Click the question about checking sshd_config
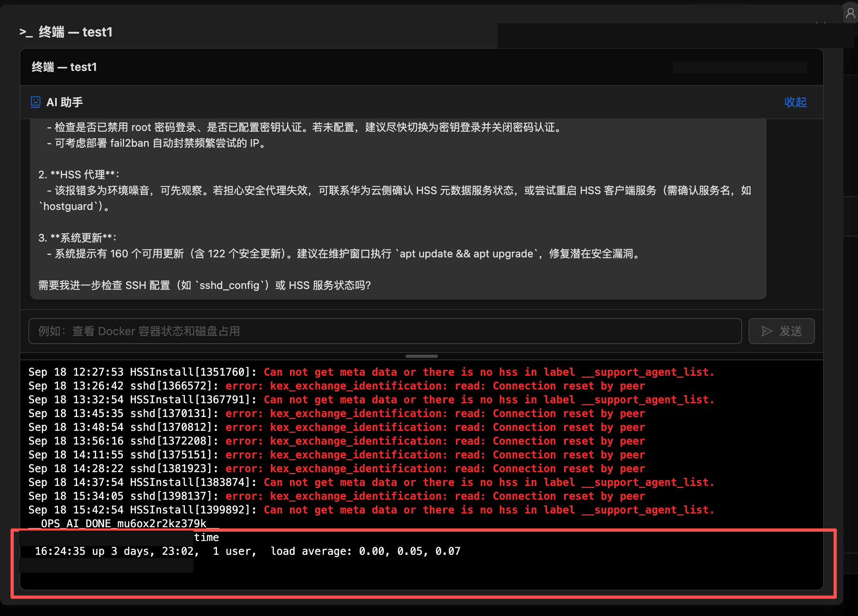Image resolution: width=858 pixels, height=616 pixels. [x=204, y=285]
